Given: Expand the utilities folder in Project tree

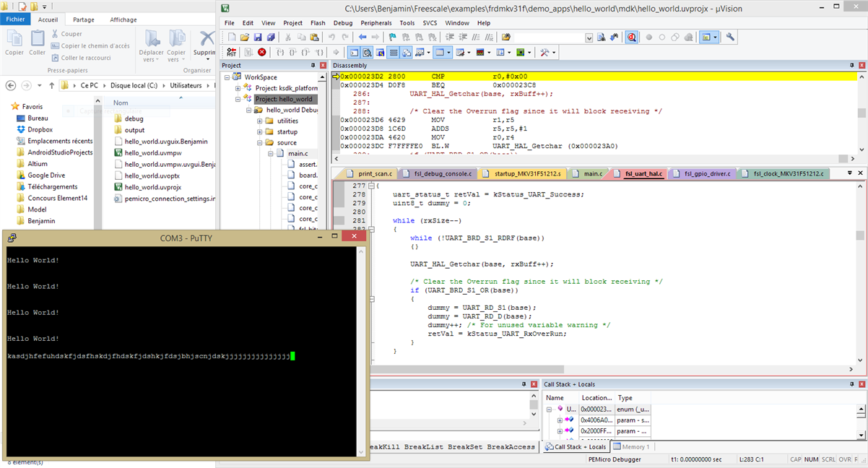Looking at the screenshot, I should [259, 121].
